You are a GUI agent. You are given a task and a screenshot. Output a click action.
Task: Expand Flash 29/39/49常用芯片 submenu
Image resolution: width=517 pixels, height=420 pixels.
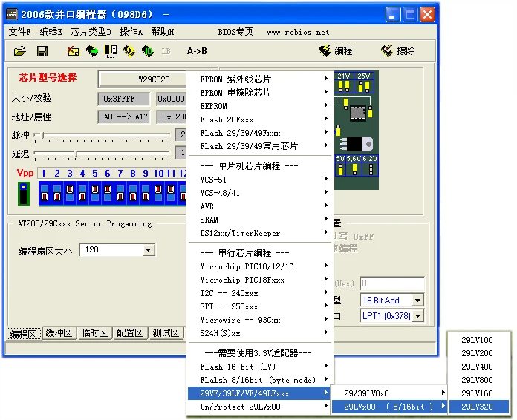point(260,146)
